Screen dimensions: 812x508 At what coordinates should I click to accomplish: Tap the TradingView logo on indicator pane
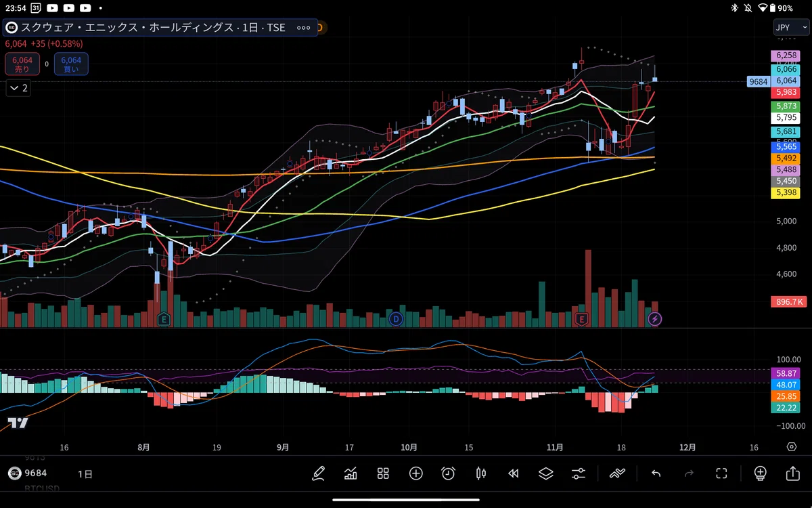tap(18, 423)
